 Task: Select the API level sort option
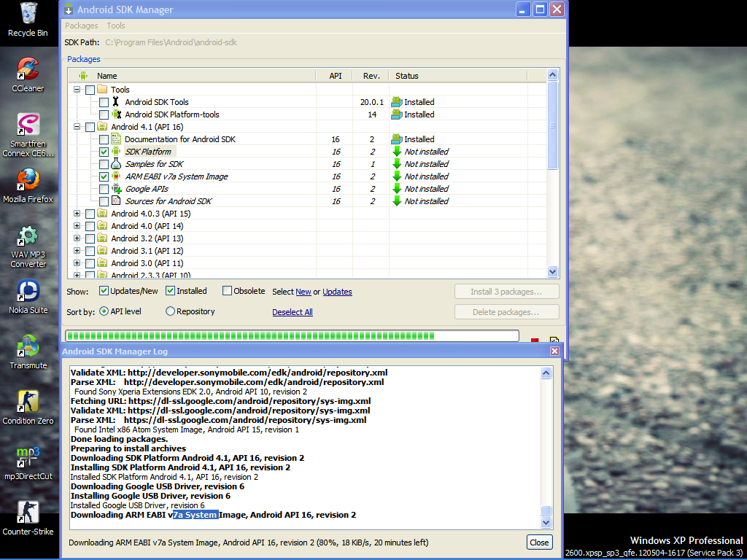tap(104, 311)
